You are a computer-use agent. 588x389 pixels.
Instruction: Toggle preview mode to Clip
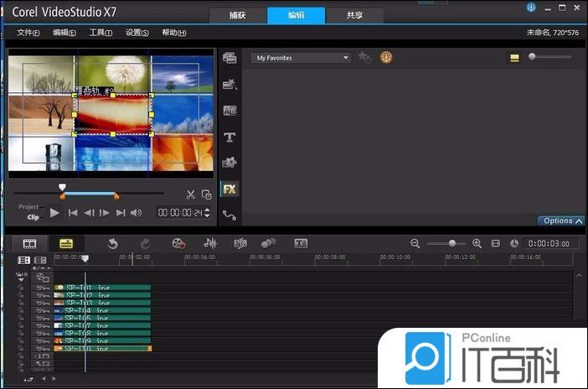tap(33, 217)
